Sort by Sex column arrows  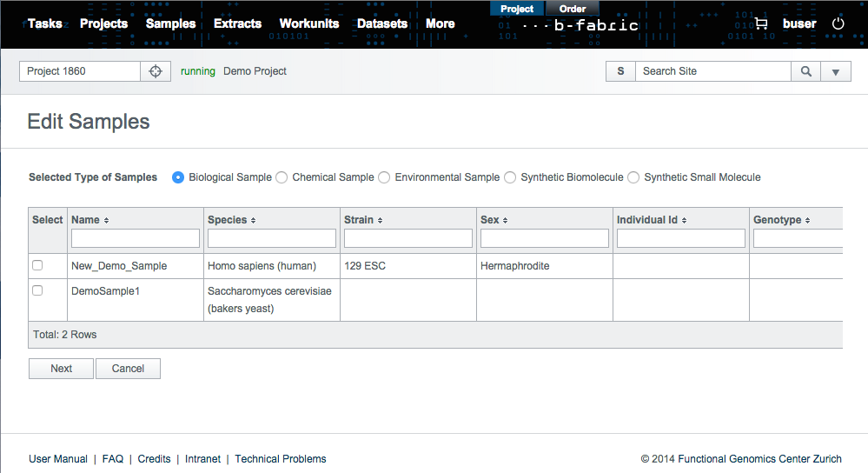click(x=505, y=221)
